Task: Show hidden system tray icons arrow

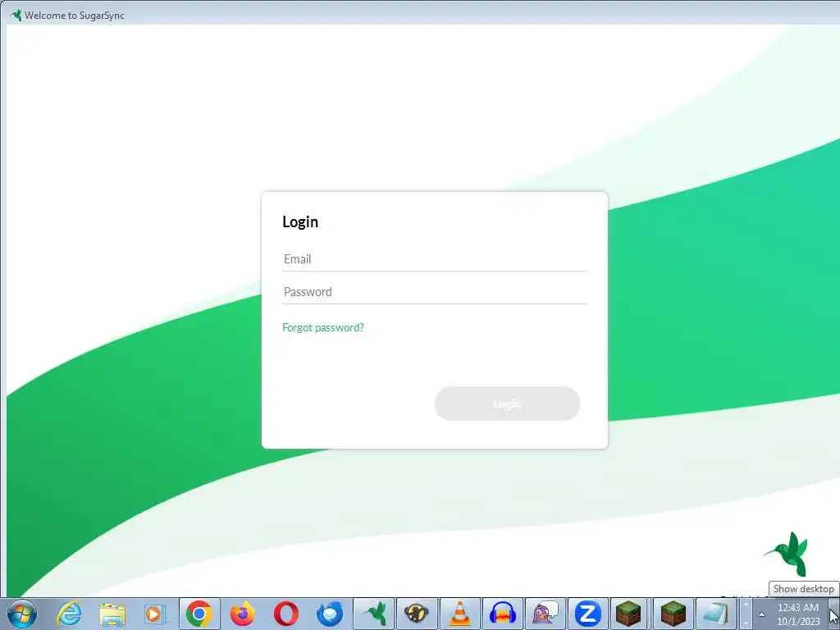Action: pos(761,614)
